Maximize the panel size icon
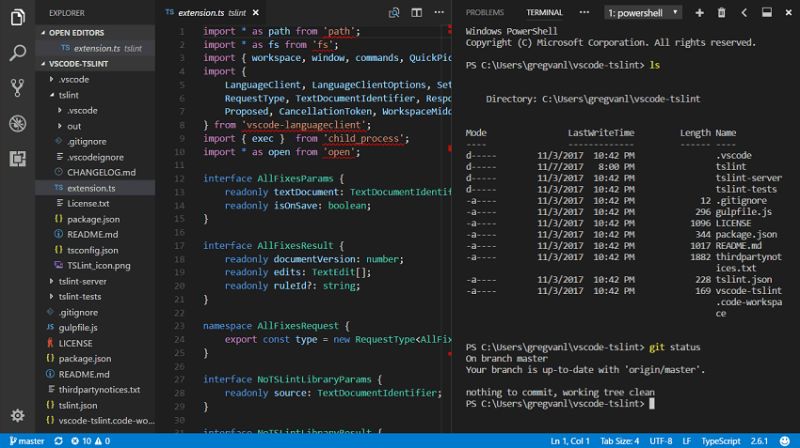The width and height of the screenshot is (800, 448). 767,13
